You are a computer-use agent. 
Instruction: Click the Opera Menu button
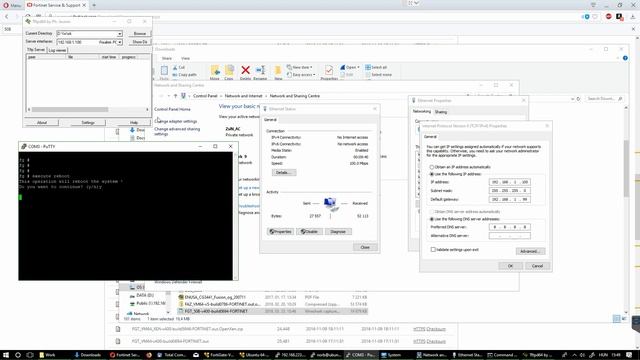coord(11,5)
